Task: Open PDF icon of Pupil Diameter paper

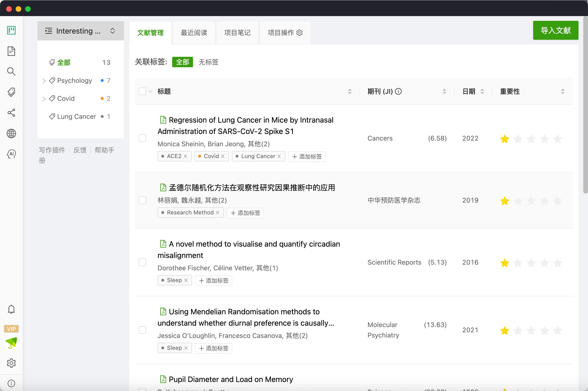Action: coord(163,379)
